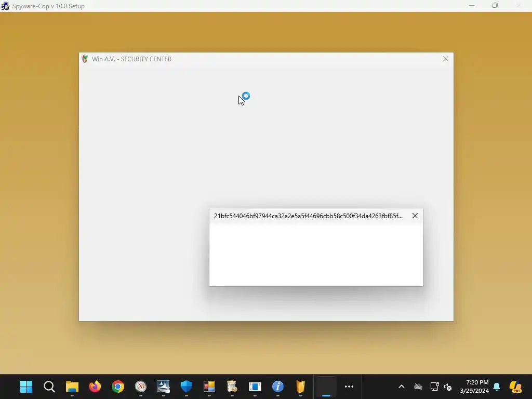Image resolution: width=532 pixels, height=399 pixels.
Task: Close the Win A.V. Security Center window
Action: click(x=445, y=59)
